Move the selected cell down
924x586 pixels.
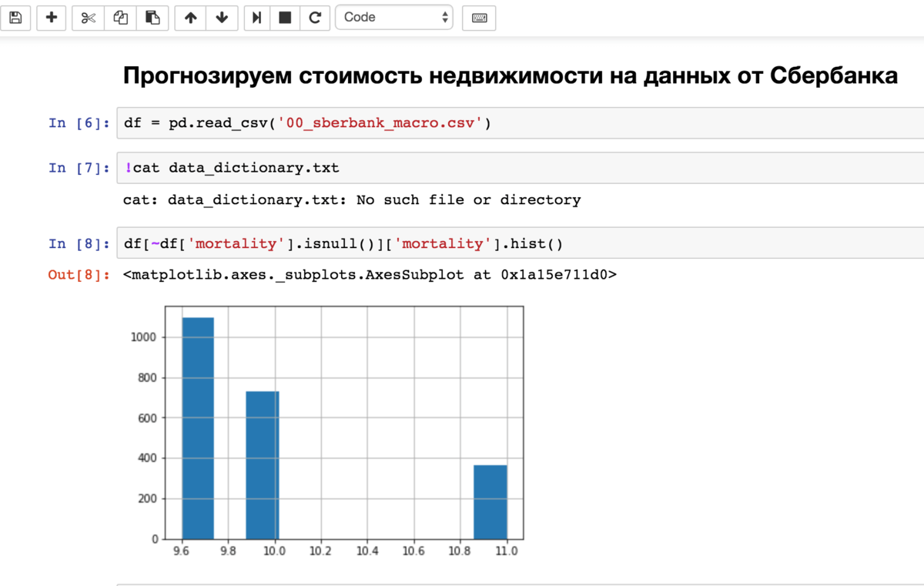tap(222, 17)
